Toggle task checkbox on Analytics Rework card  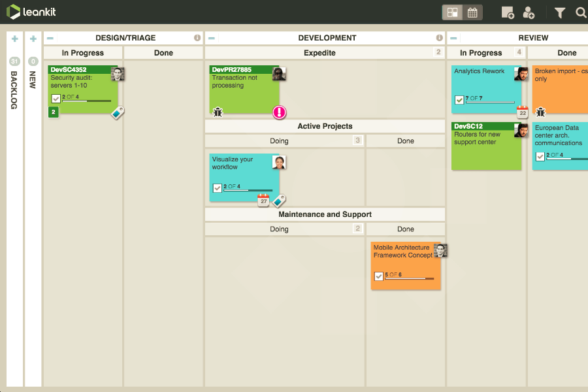(x=459, y=100)
